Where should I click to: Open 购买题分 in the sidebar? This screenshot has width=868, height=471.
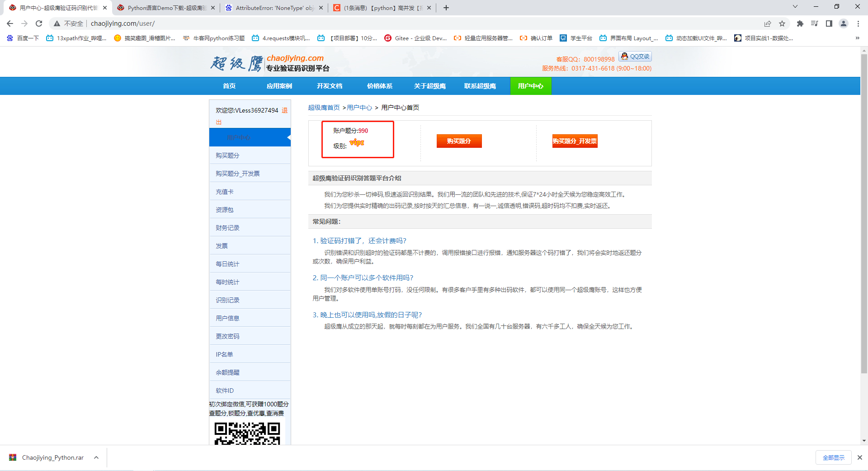(250, 155)
